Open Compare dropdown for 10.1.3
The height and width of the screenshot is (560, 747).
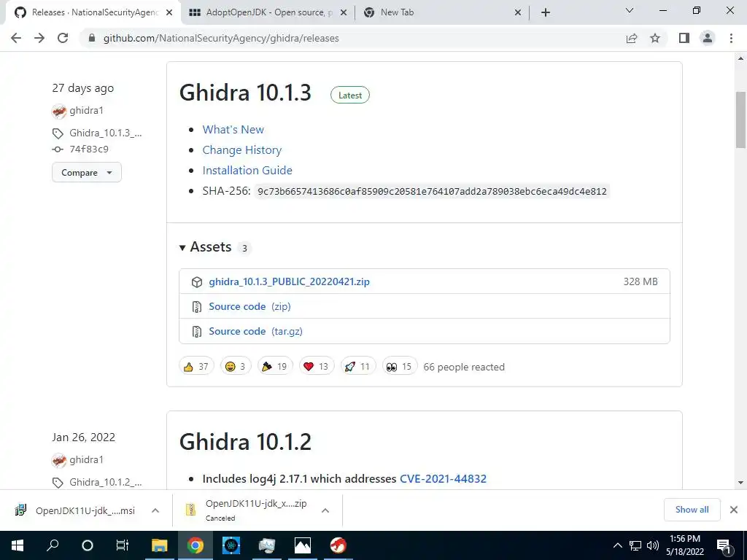[87, 172]
